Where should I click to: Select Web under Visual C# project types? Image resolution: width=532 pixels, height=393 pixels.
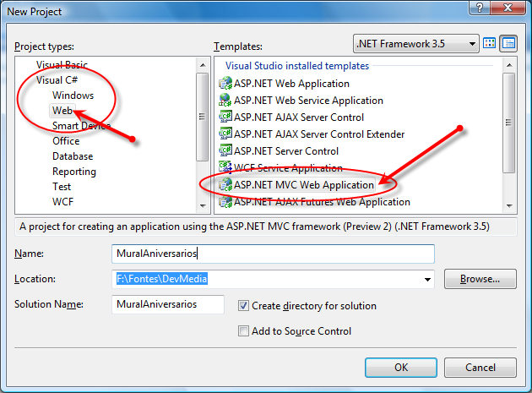62,111
